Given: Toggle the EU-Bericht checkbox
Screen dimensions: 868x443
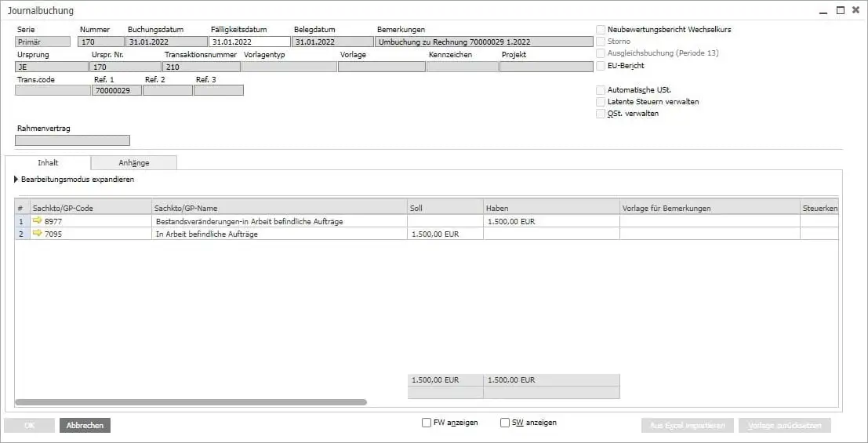Looking at the screenshot, I should [601, 66].
